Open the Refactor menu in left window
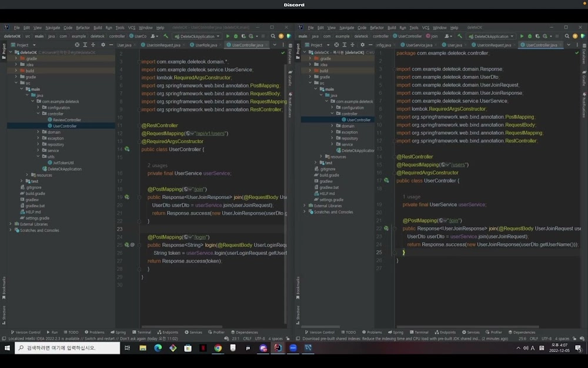Image resolution: width=588 pixels, height=368 pixels. 83,28
